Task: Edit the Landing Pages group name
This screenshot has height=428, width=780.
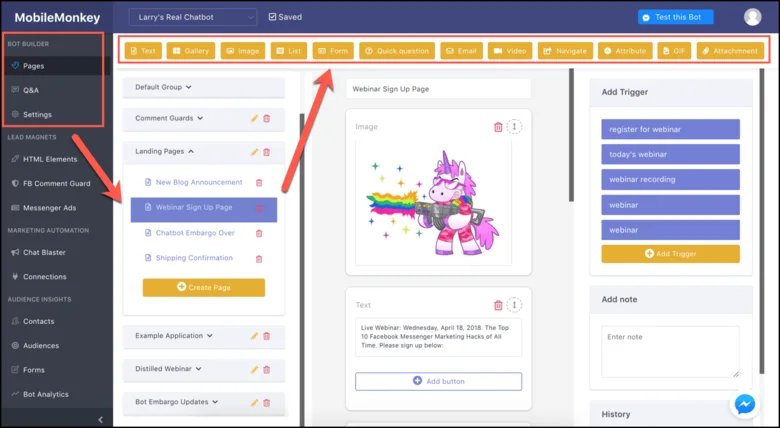Action: (254, 152)
